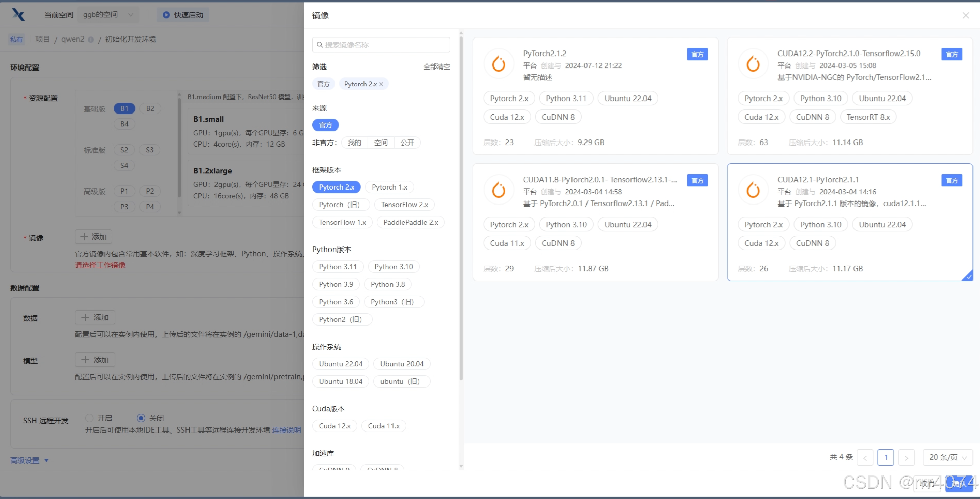Open the ggb的空间 workspace dropdown
Screen dimensions: 980x499
coord(108,15)
